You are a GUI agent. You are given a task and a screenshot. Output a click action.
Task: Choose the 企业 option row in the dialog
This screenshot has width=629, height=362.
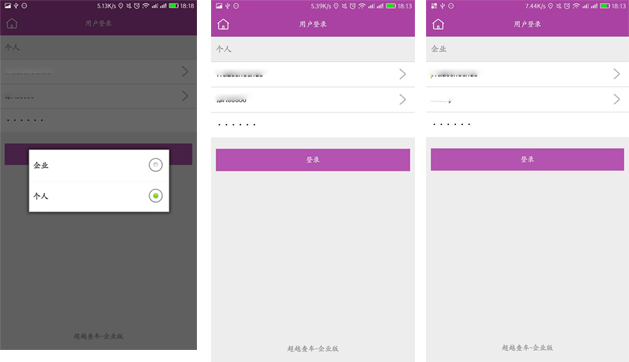point(99,165)
